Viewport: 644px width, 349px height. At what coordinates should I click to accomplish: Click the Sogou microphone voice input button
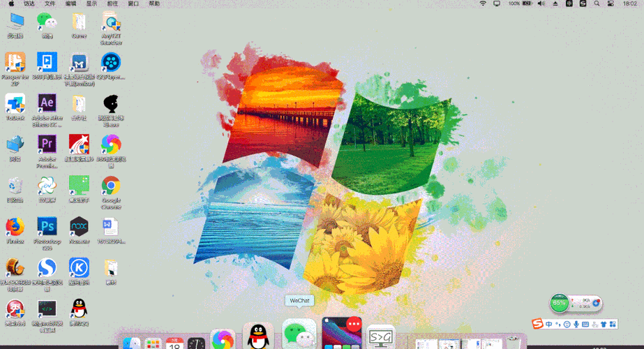576,325
